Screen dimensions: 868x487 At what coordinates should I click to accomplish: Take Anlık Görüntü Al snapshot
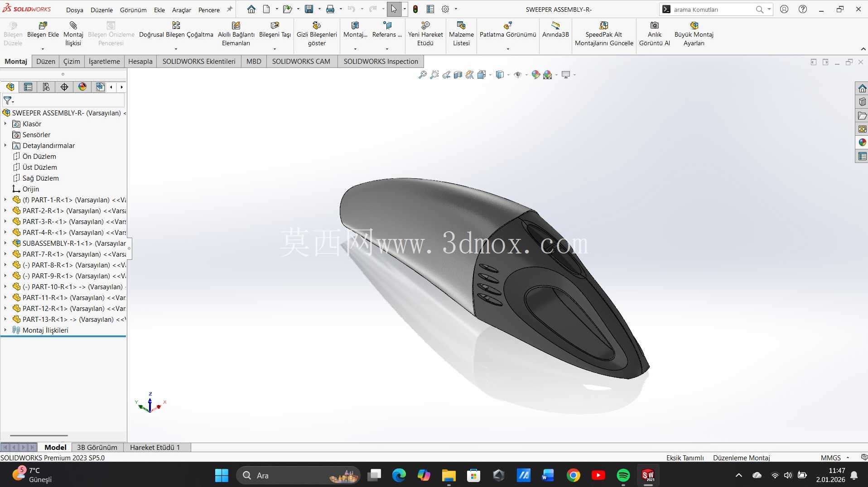tap(654, 34)
